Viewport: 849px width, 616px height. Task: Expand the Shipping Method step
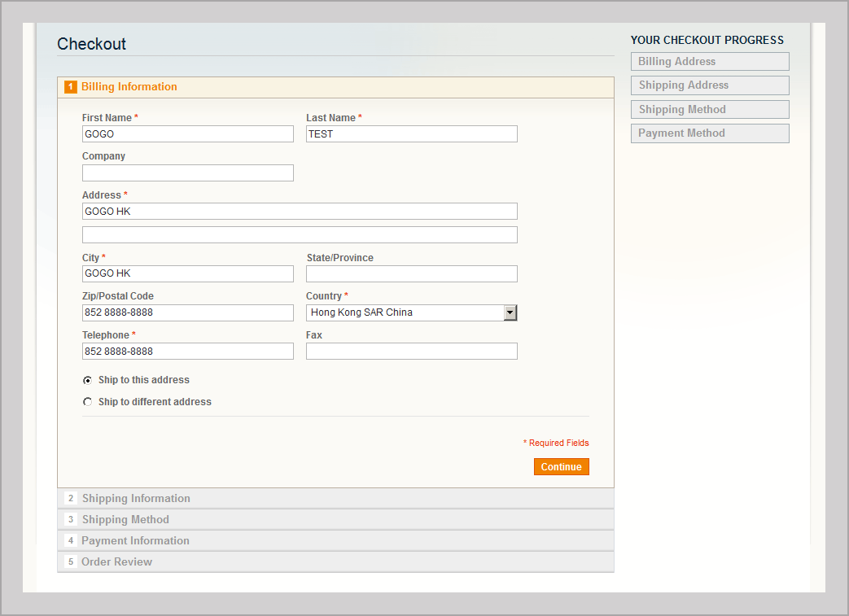125,519
